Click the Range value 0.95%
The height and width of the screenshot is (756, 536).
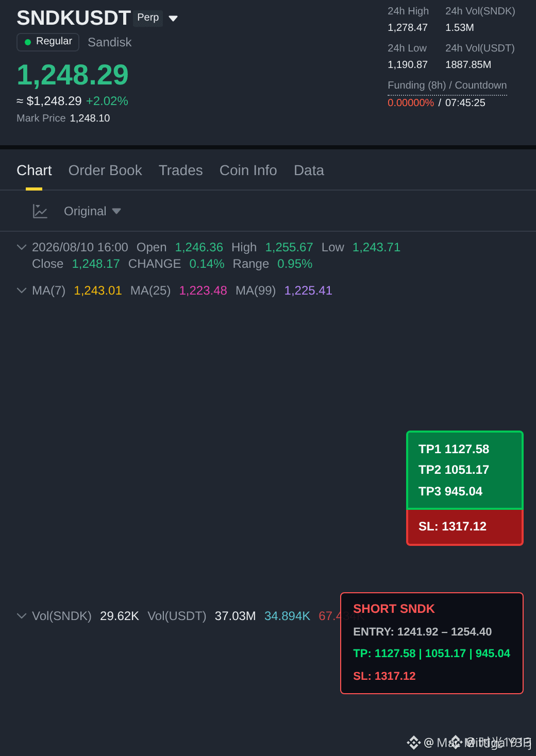coord(295,264)
